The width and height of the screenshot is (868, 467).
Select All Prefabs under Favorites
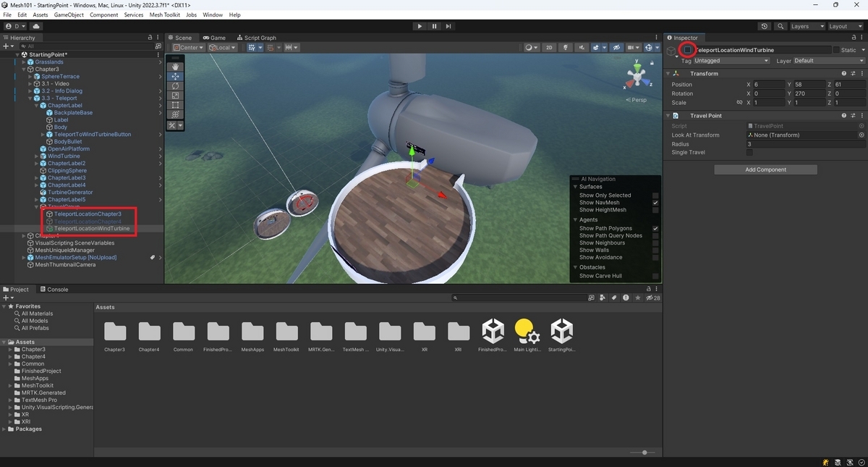36,328
